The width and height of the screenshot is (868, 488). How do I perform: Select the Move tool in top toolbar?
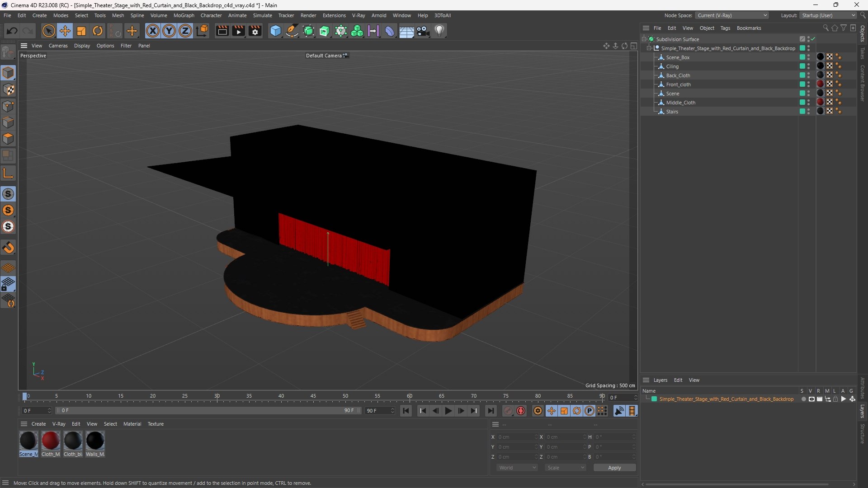coord(65,31)
